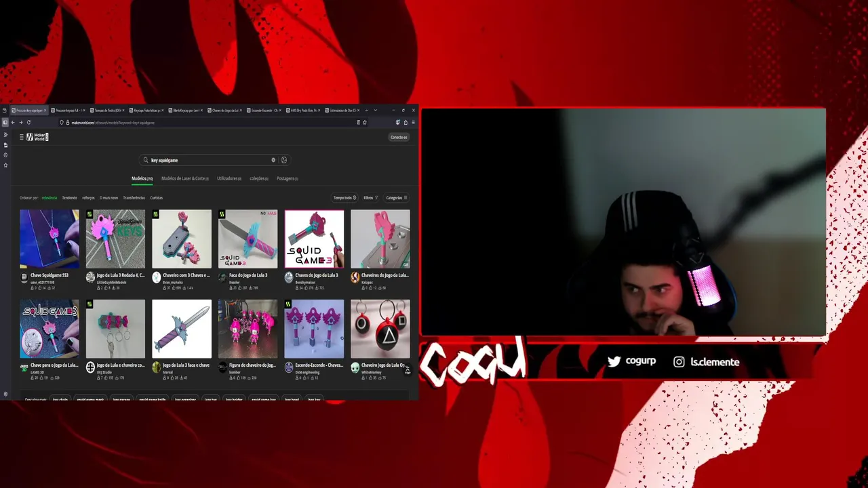Screen dimensions: 868x488
Task: Open user avatar of UKJ Studio
Action: [90, 367]
